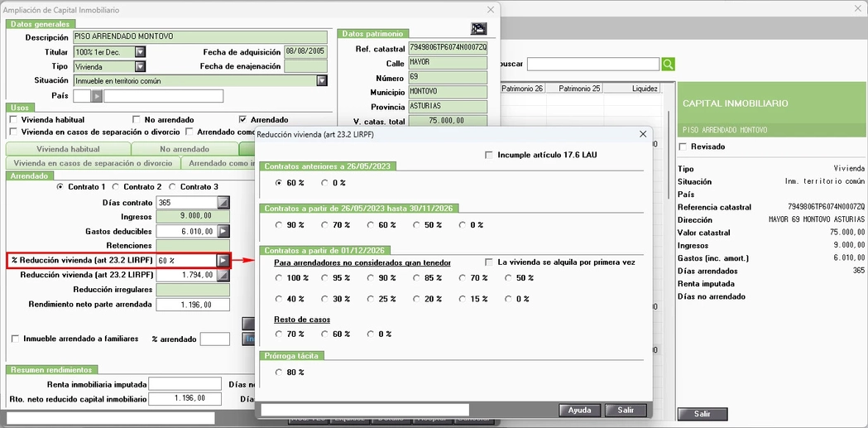The image size is (868, 428).
Task: Click Ayuda button in reduction dialog
Action: pyautogui.click(x=579, y=411)
